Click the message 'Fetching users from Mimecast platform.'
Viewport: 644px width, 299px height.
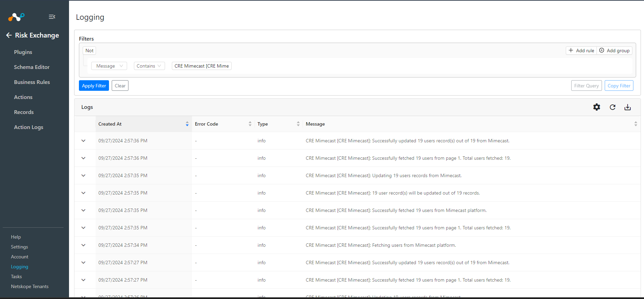pos(381,245)
